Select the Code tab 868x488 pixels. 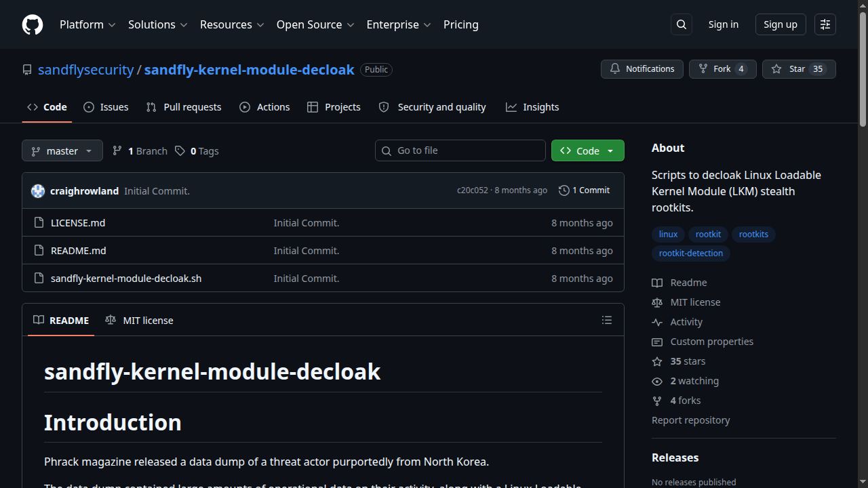click(47, 107)
